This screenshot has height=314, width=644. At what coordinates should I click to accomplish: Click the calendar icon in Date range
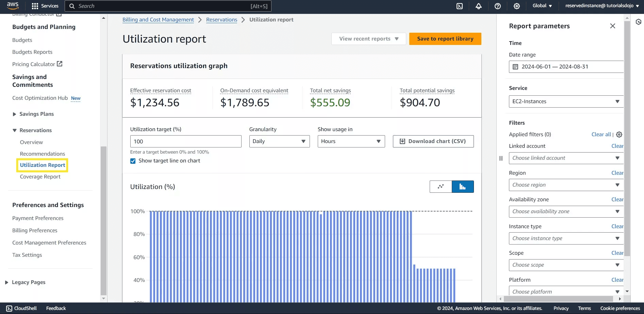tap(515, 66)
